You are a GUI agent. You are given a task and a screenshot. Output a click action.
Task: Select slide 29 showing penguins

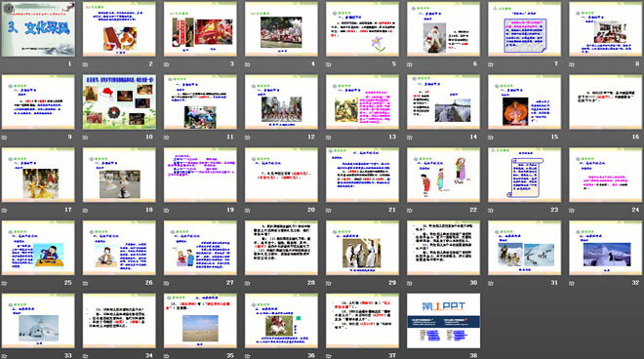click(x=362, y=248)
